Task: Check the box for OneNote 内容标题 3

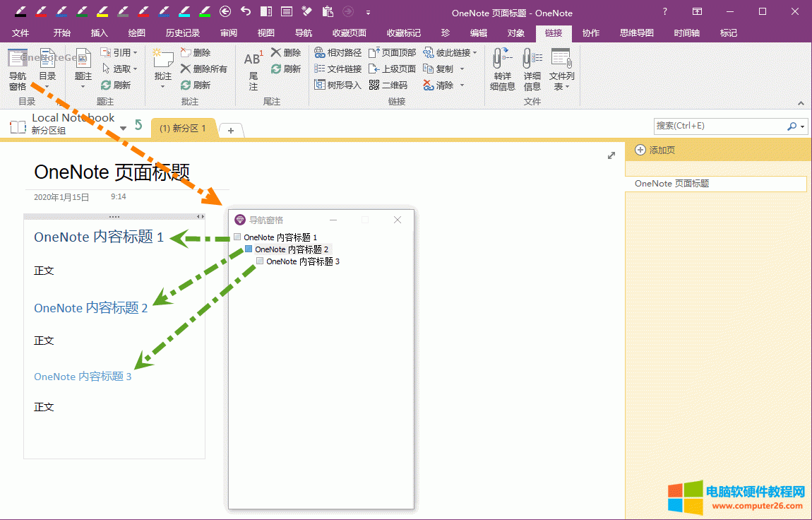Action: 260,261
